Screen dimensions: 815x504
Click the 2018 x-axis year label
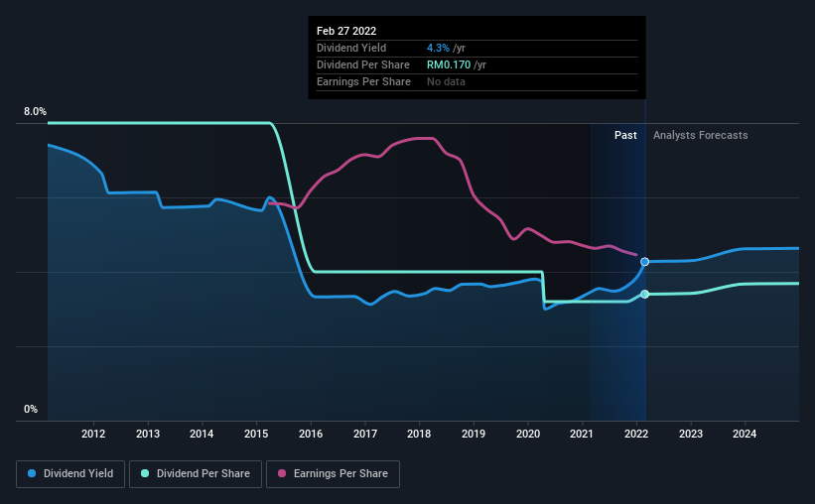(419, 434)
